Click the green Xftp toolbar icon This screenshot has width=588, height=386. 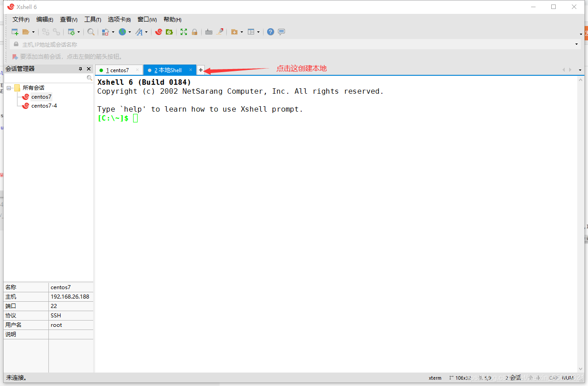click(x=169, y=32)
